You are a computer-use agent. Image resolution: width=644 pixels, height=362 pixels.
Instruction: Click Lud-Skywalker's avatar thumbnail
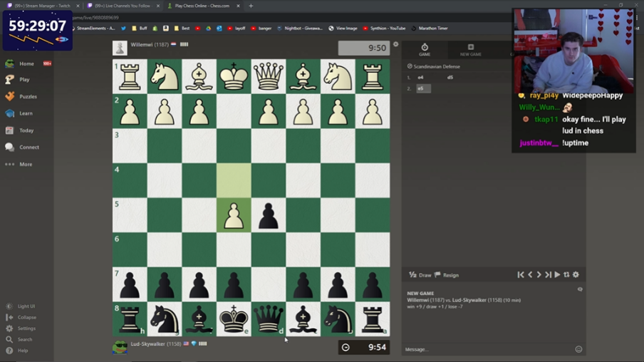(x=120, y=347)
